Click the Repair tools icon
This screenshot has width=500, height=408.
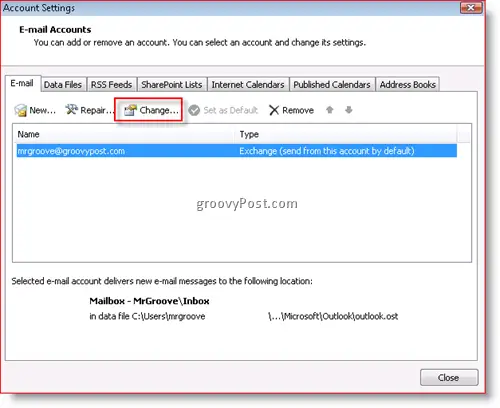[x=71, y=109]
